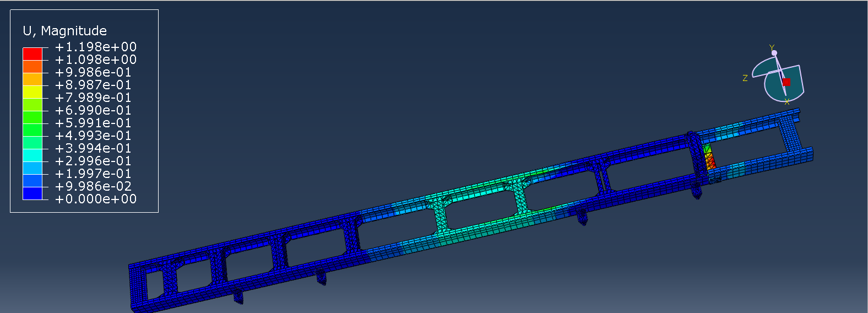Click legend value +1.098e+00
Viewport: 868px width, 313px height.
coord(96,60)
